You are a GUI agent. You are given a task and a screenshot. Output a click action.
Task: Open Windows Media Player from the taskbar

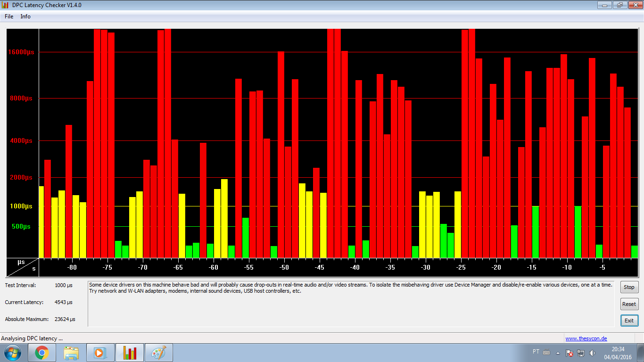coord(100,353)
